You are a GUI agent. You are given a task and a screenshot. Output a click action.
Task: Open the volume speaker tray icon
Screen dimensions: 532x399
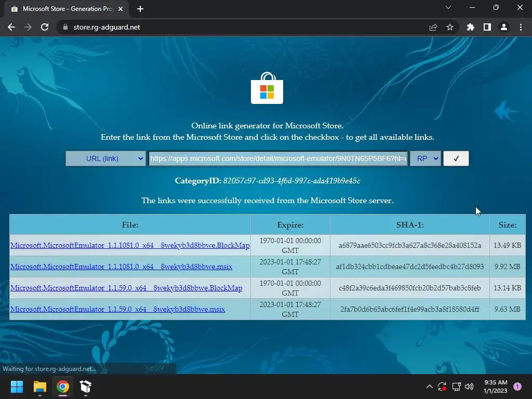click(469, 387)
